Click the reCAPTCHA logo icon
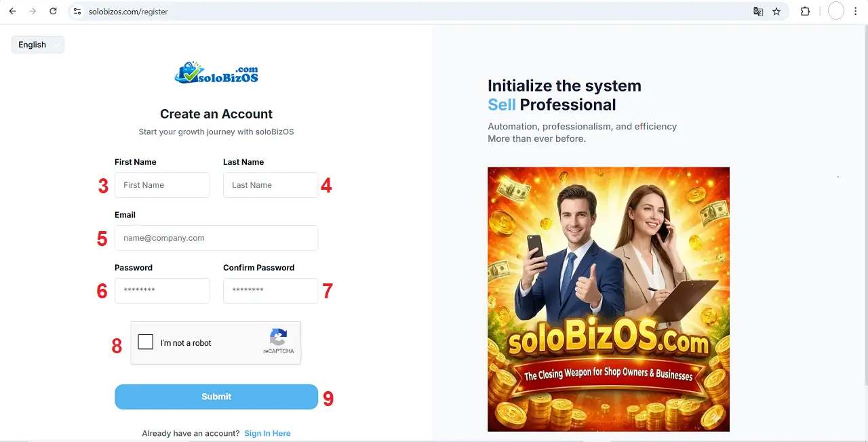This screenshot has width=868, height=442. [279, 337]
